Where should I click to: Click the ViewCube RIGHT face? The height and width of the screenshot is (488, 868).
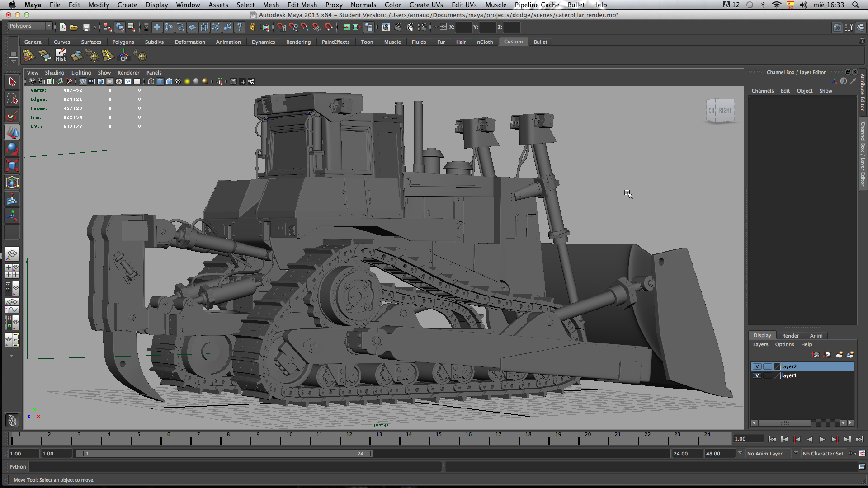[725, 110]
